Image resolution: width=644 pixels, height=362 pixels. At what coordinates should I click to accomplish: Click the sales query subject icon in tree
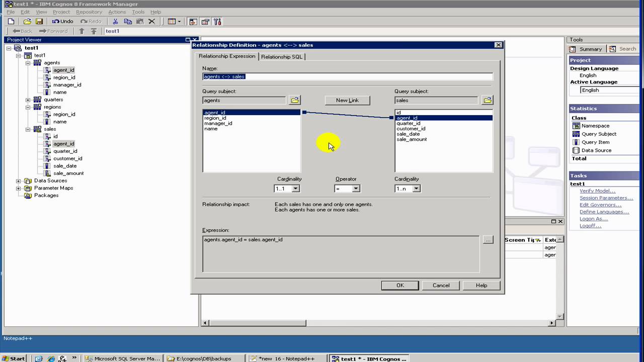click(37, 129)
